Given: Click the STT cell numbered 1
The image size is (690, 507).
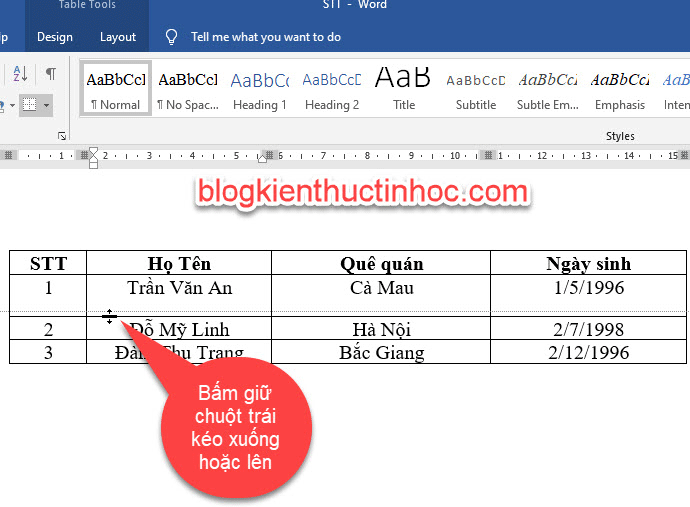Looking at the screenshot, I should point(48,293).
